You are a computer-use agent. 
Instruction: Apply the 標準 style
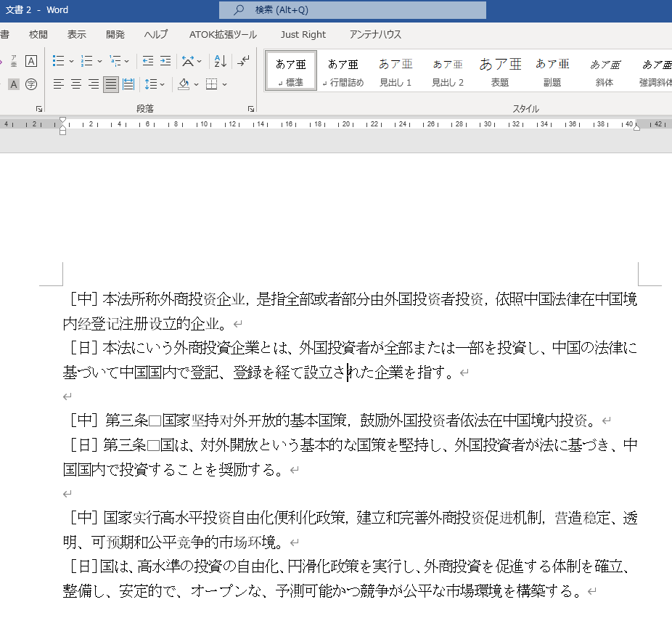[x=290, y=70]
